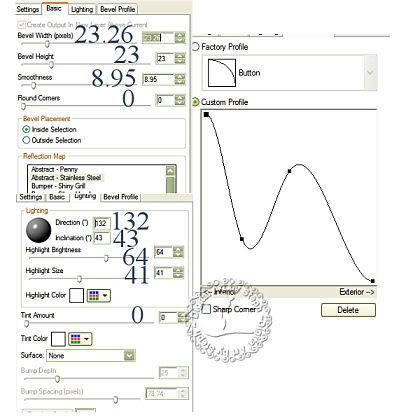Select Abstract - Stainless Steel reflection map

tap(66, 178)
